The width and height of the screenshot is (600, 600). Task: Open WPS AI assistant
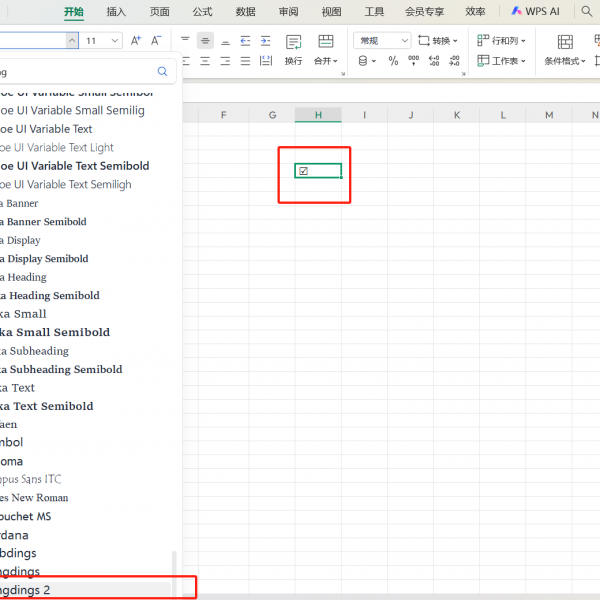pyautogui.click(x=535, y=11)
